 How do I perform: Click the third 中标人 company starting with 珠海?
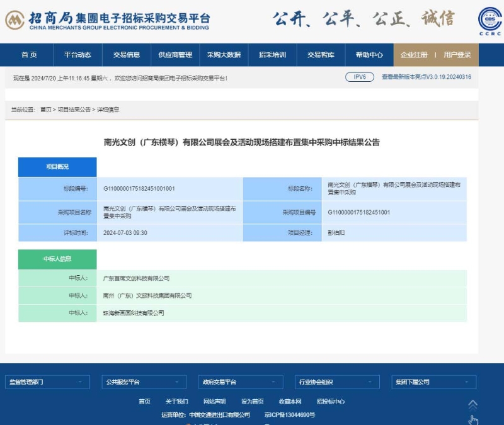point(134,313)
